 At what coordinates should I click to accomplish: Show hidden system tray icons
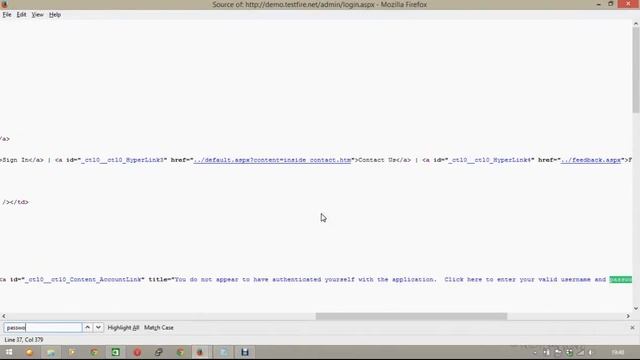point(535,352)
